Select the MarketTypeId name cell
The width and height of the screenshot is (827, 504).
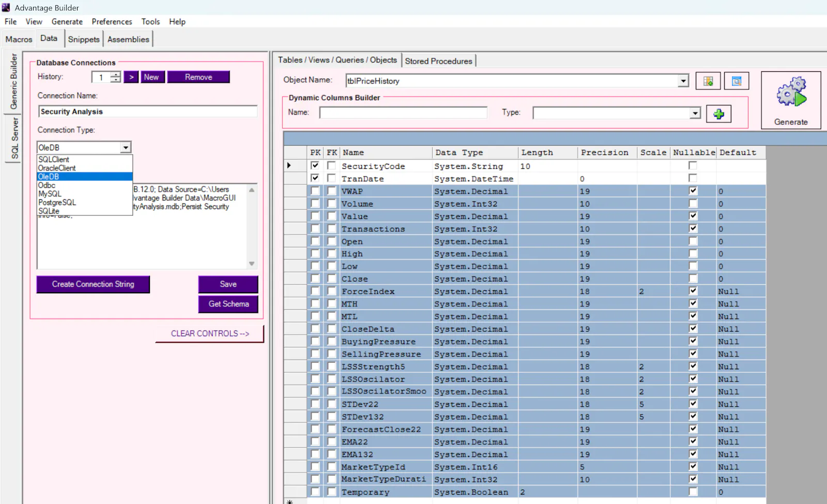click(386, 467)
